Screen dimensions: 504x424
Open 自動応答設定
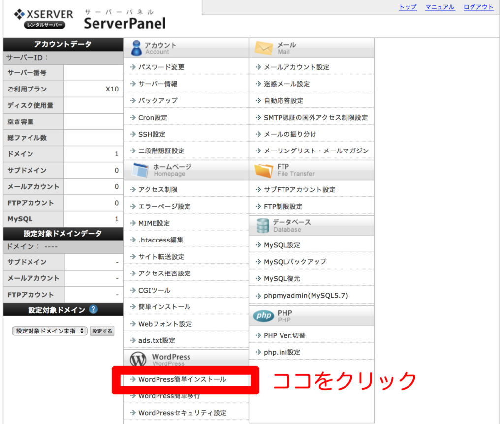(283, 101)
